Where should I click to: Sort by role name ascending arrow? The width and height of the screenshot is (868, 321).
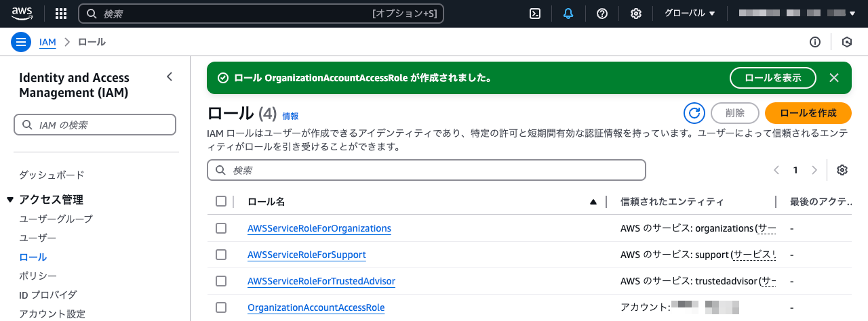[593, 202]
